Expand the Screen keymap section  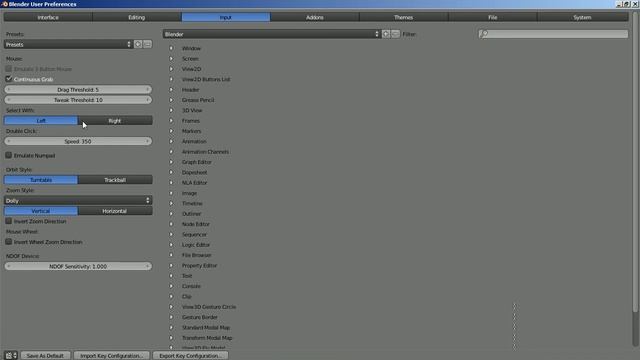pyautogui.click(x=171, y=58)
